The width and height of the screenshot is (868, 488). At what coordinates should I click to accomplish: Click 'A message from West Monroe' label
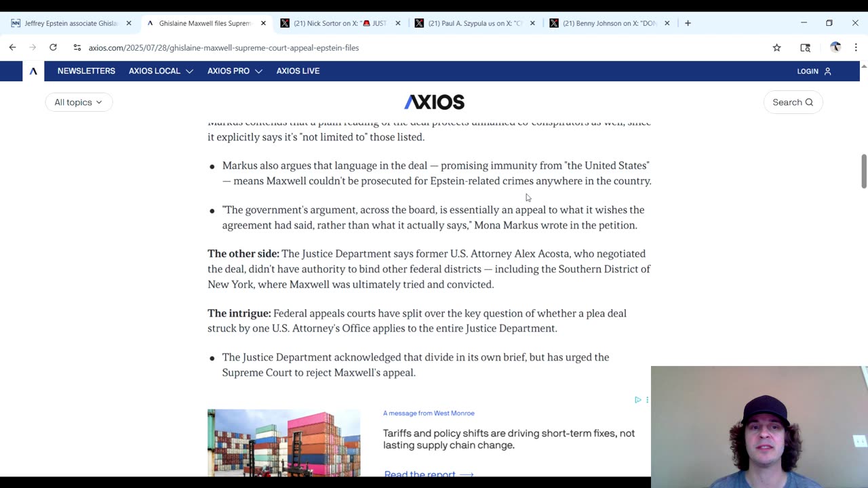click(429, 413)
